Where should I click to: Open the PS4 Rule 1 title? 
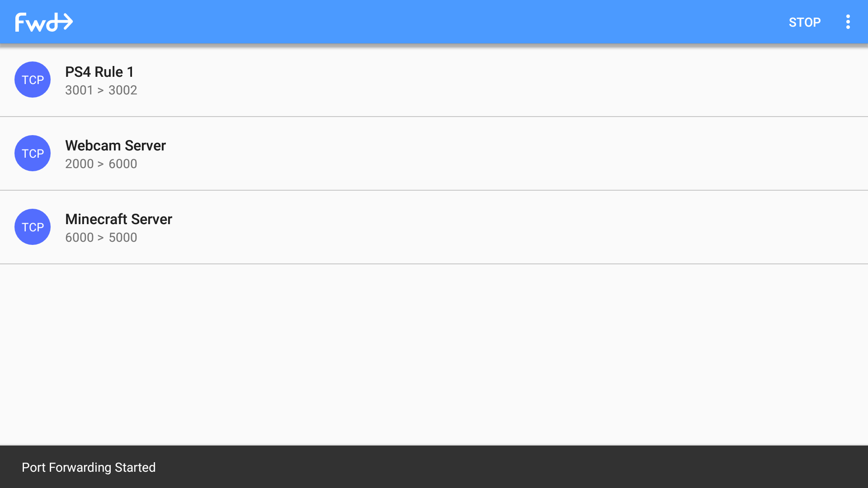click(99, 72)
